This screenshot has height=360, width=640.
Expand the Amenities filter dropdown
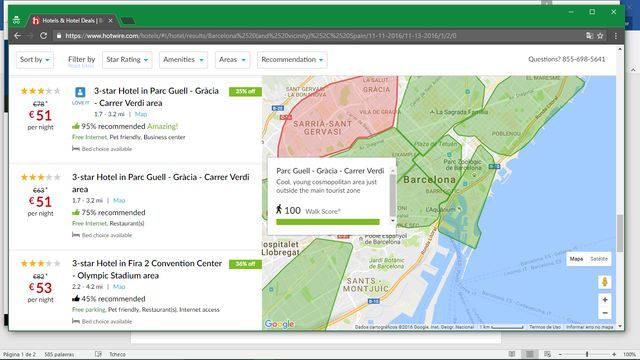[183, 60]
